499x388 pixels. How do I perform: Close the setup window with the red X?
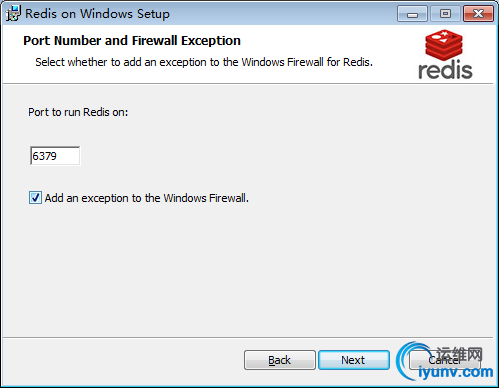(478, 14)
